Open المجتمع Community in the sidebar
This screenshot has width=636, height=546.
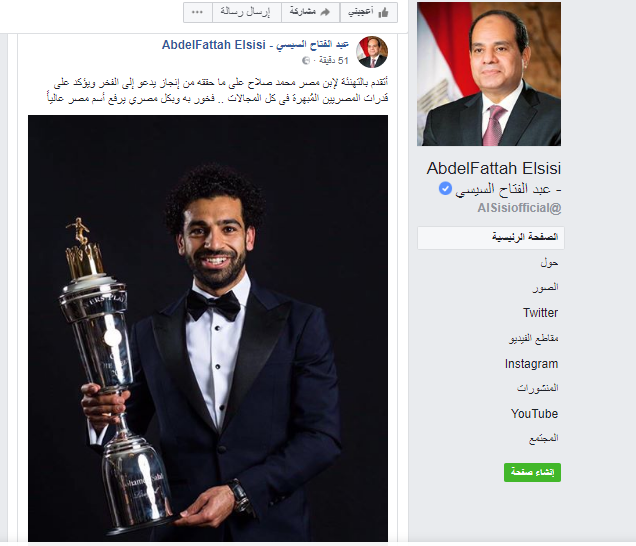click(x=544, y=439)
